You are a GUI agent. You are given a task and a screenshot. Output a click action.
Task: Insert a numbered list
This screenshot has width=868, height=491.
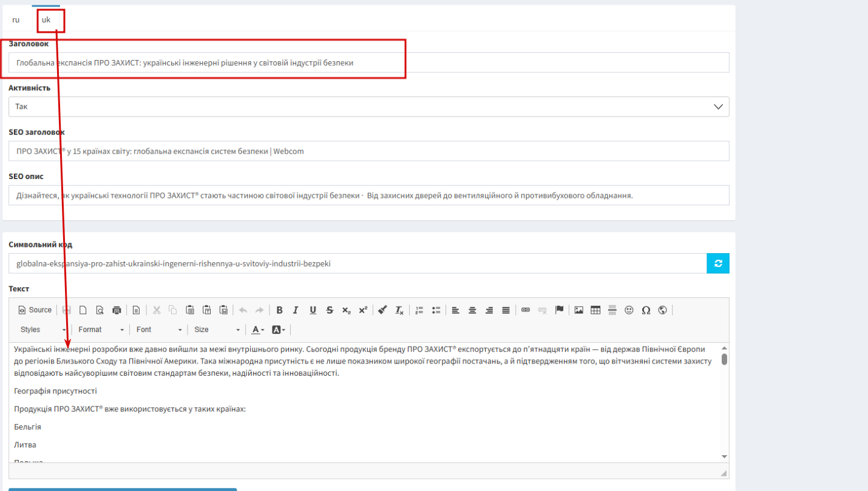(x=419, y=310)
